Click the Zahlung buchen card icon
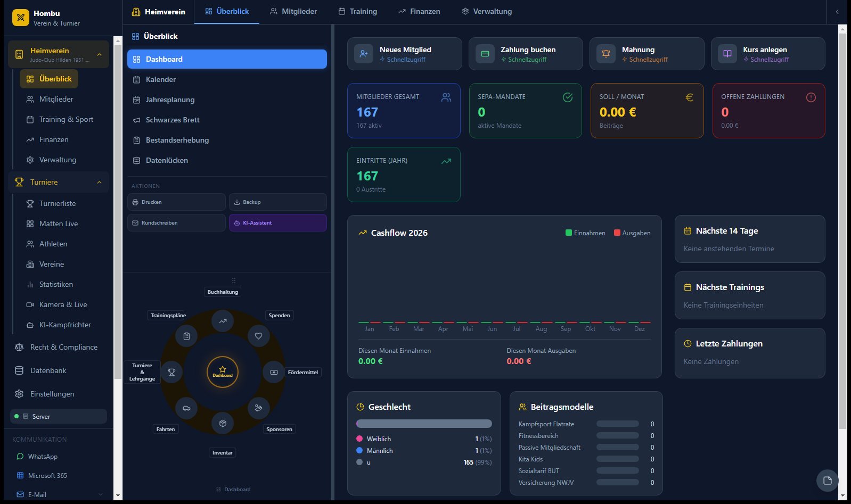 (x=485, y=54)
